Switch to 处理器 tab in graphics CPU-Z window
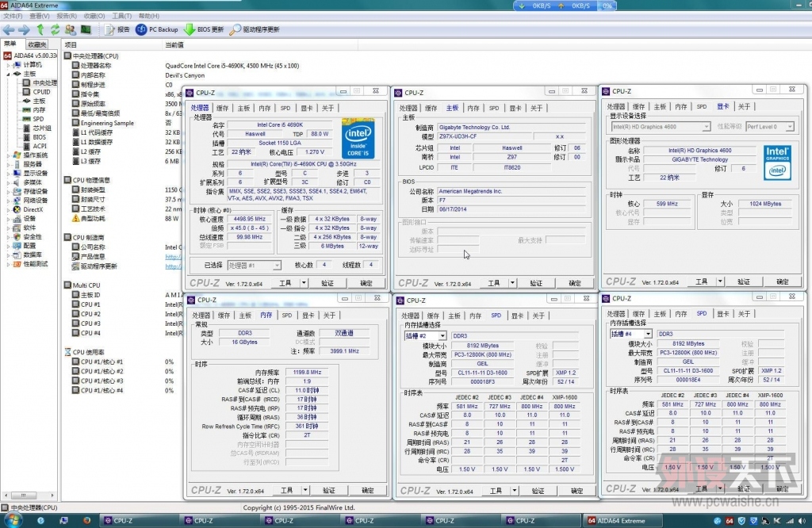This screenshot has height=528, width=812. [616, 107]
